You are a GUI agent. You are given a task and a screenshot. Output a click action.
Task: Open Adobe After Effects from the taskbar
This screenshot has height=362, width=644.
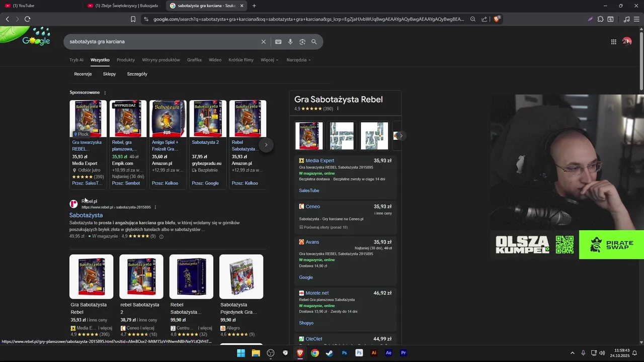[388, 353]
